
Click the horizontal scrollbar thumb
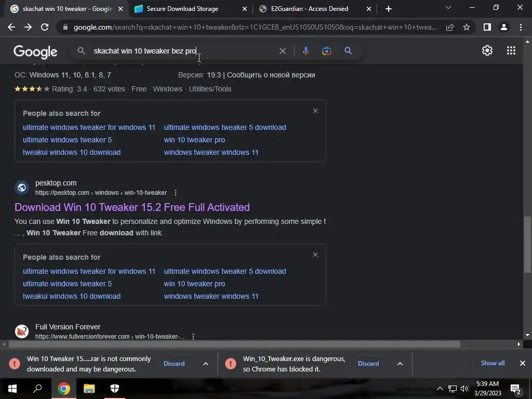[x=234, y=344]
